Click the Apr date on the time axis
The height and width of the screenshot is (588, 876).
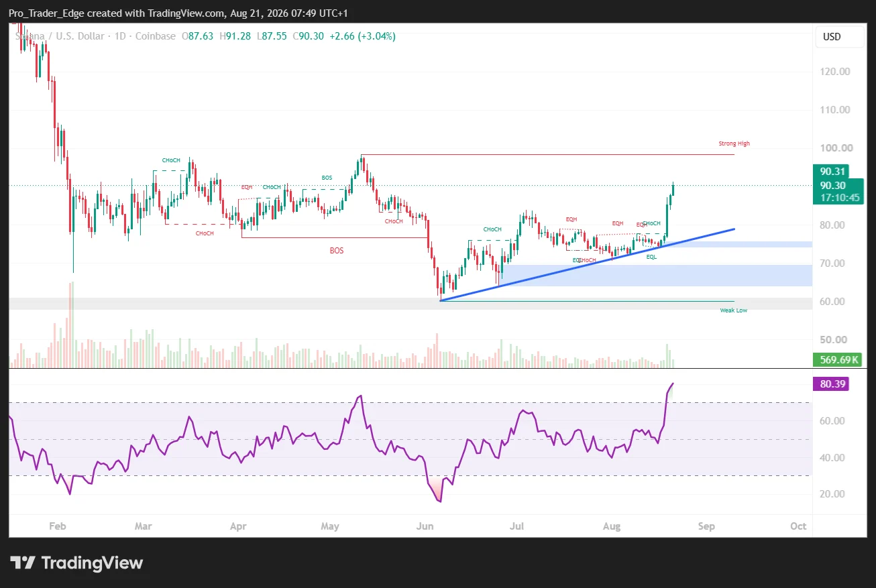tap(238, 526)
